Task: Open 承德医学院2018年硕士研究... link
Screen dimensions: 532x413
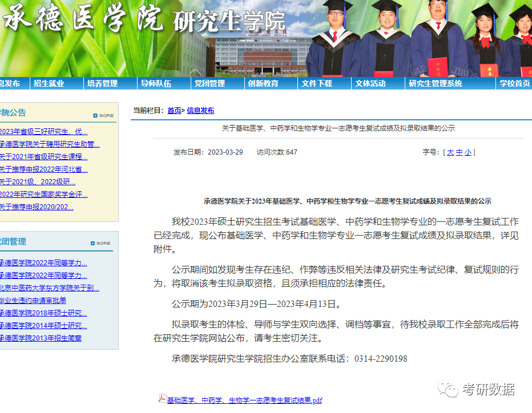Action: click(x=43, y=313)
